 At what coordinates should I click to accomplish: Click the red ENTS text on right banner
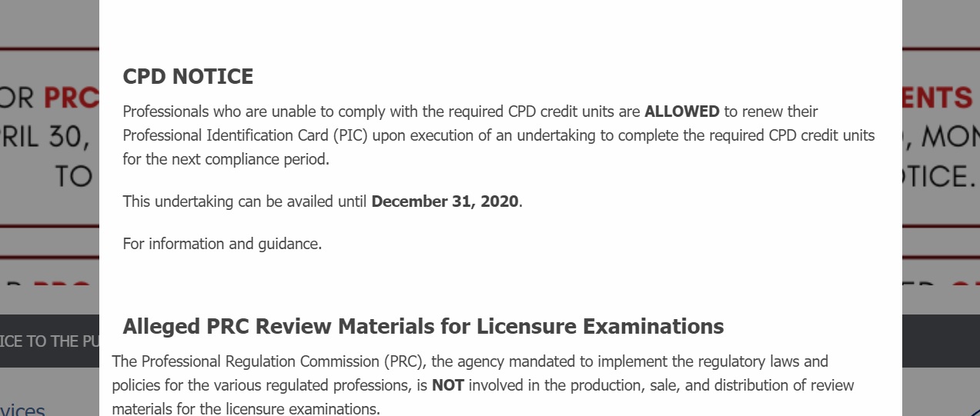click(937, 98)
